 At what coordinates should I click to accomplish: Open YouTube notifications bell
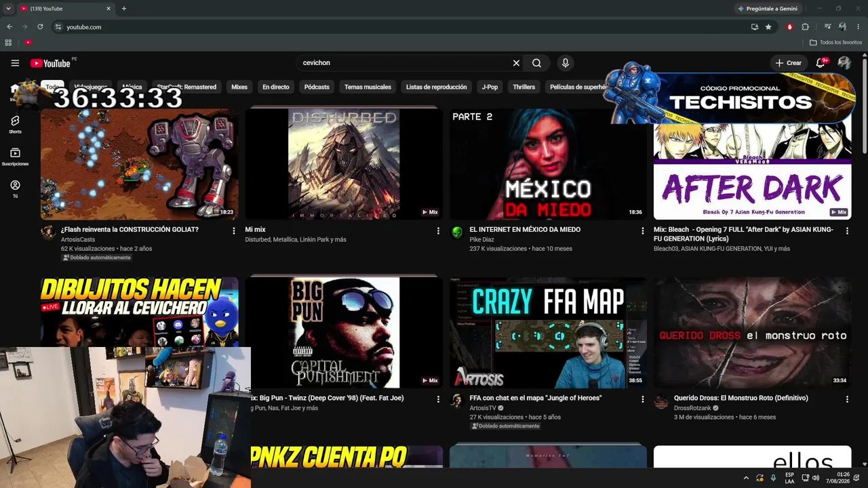coord(821,63)
